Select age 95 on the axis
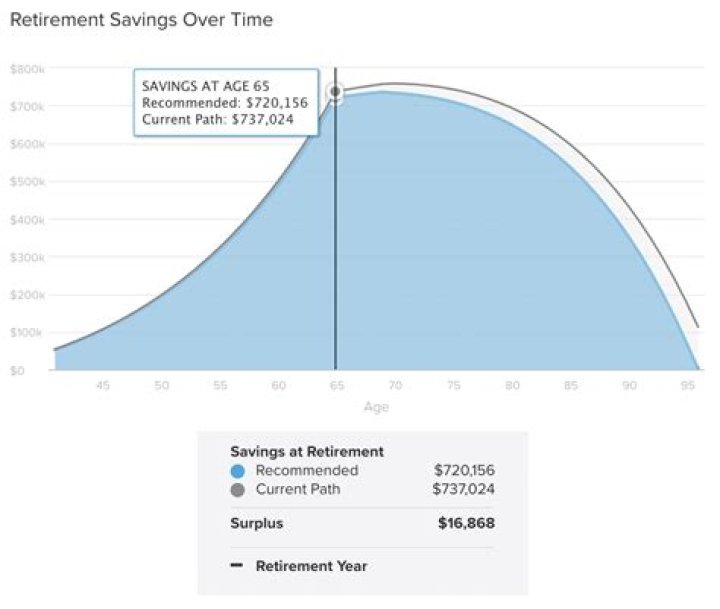The width and height of the screenshot is (720, 609). coord(688,385)
